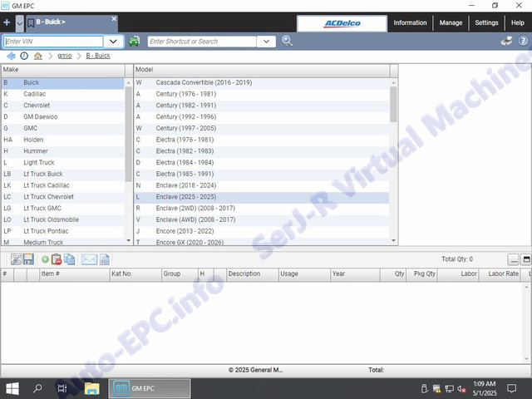Select GM Daewoo in the Make list
The height and width of the screenshot is (399, 532).
(63, 116)
